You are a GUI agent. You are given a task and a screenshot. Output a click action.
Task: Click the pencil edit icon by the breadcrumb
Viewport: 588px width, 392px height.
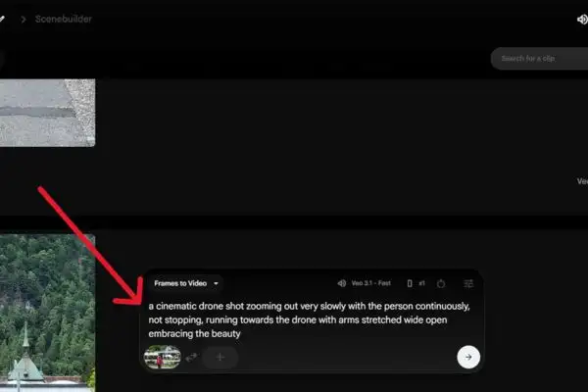[x=2, y=19]
